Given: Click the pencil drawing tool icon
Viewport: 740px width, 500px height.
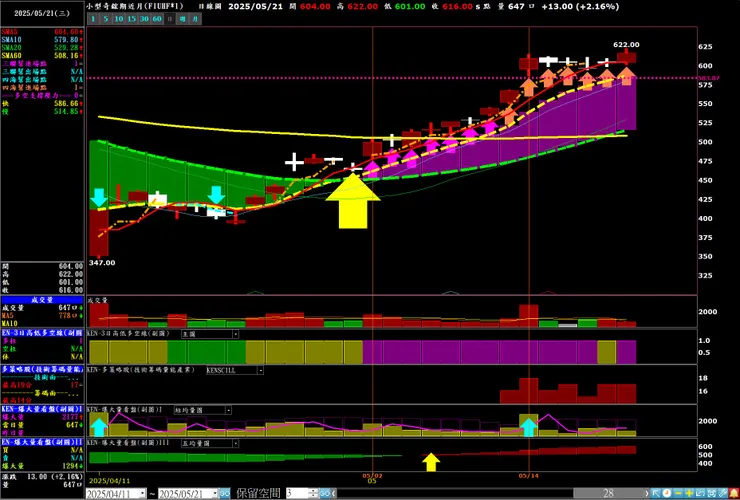Looking at the screenshot, I should [x=723, y=494].
